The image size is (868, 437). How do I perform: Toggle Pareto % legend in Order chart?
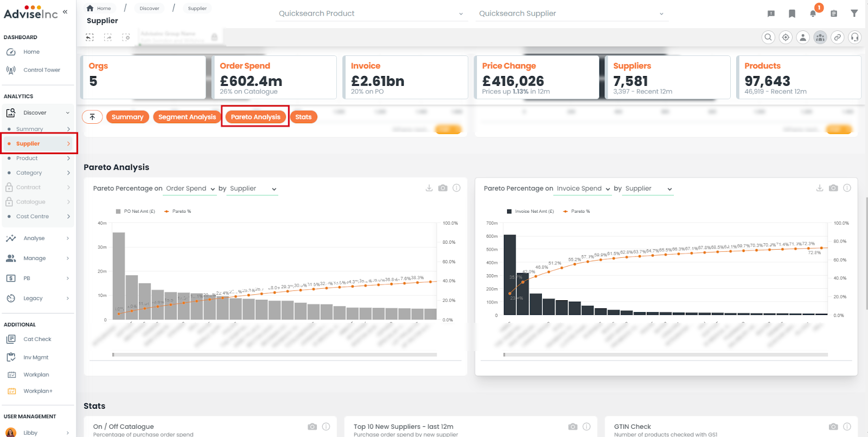coord(177,211)
